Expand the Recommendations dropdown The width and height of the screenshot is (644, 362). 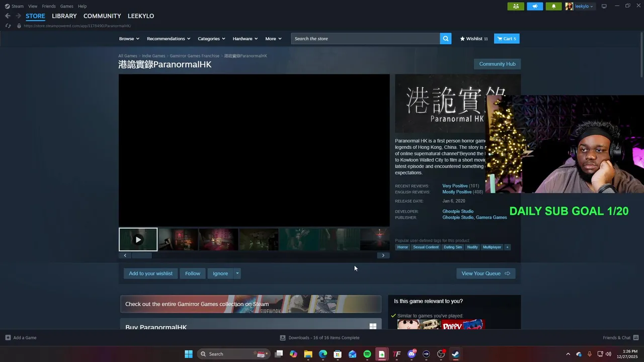[169, 39]
